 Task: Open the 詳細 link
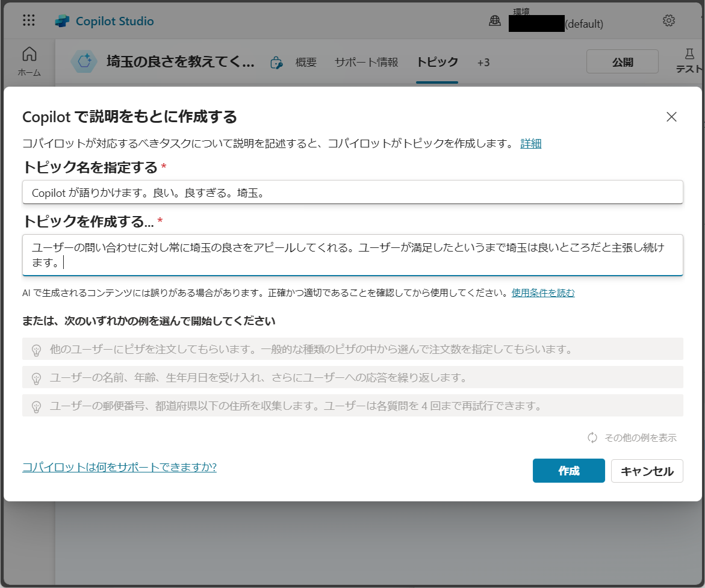point(530,143)
